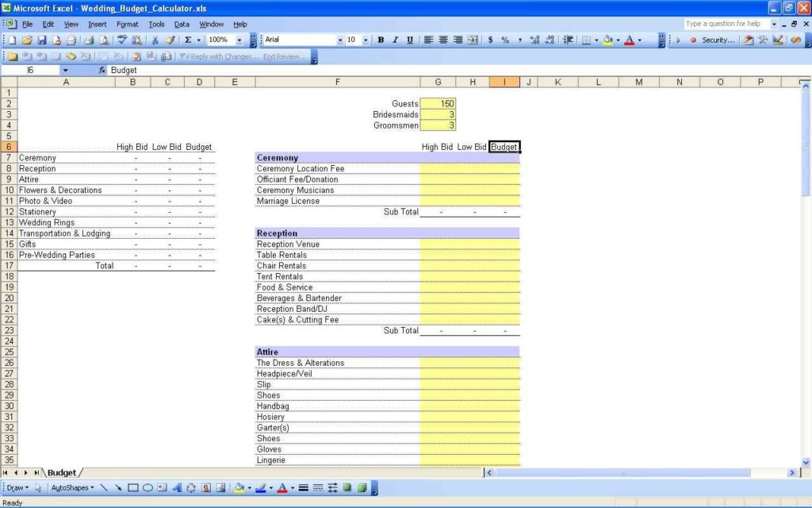This screenshot has width=812, height=508.
Task: Click the End Review button
Action: 284,56
